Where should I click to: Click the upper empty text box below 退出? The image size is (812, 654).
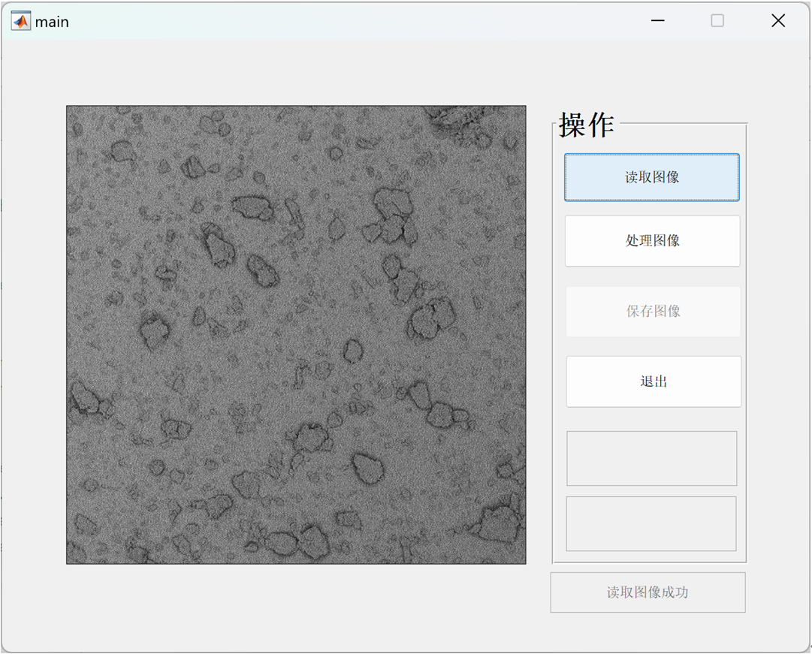coord(651,458)
